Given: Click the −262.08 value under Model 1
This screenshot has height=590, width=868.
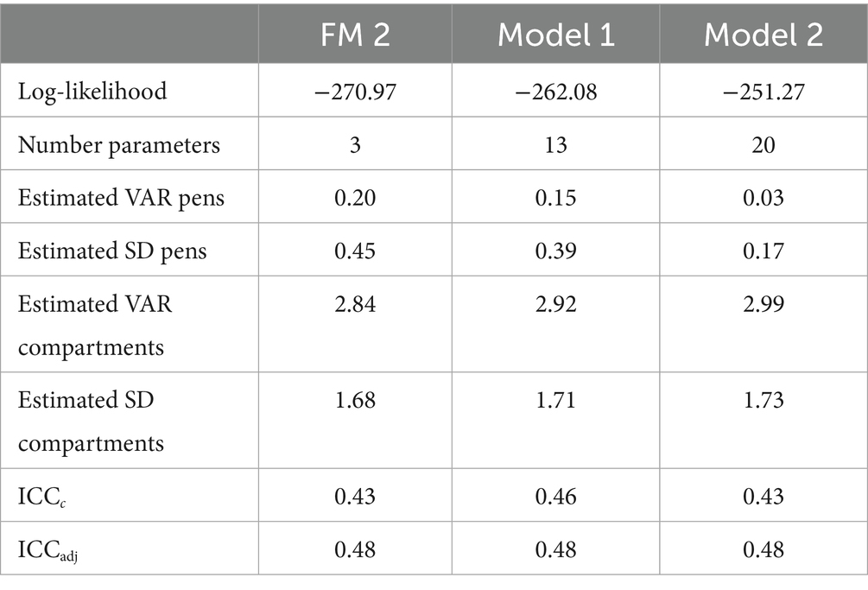Looking at the screenshot, I should (556, 92).
